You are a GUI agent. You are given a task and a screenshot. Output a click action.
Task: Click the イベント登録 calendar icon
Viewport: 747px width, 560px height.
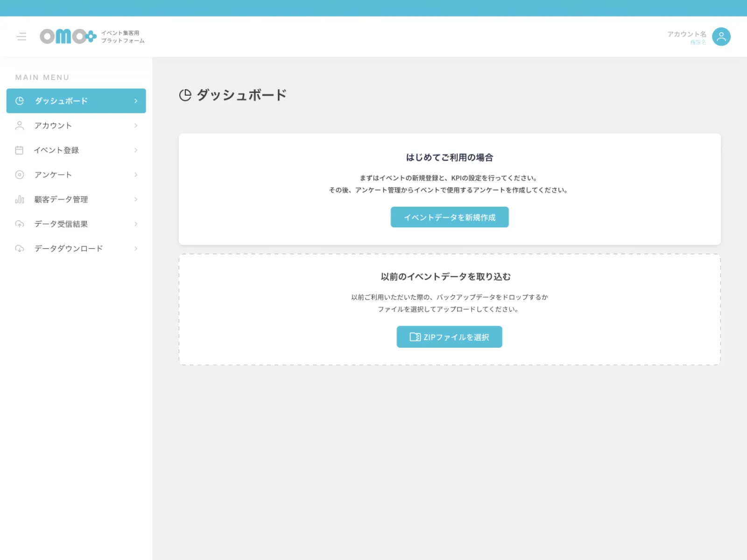pyautogui.click(x=19, y=150)
